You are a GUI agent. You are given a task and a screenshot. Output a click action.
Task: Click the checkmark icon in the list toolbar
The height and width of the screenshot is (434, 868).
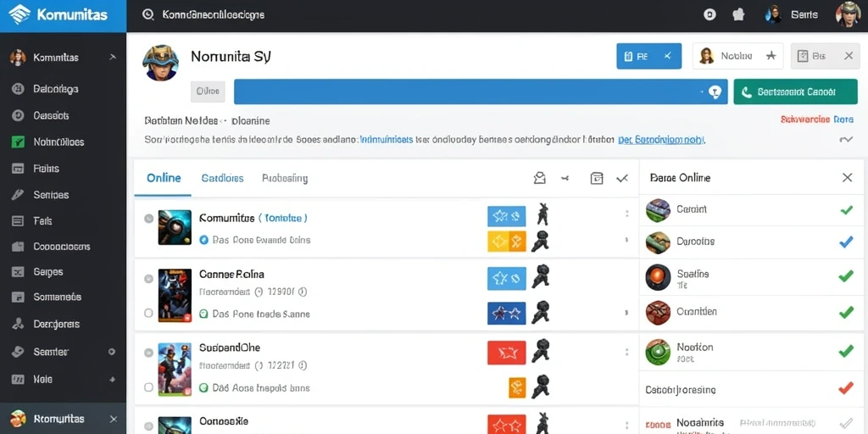tap(622, 178)
